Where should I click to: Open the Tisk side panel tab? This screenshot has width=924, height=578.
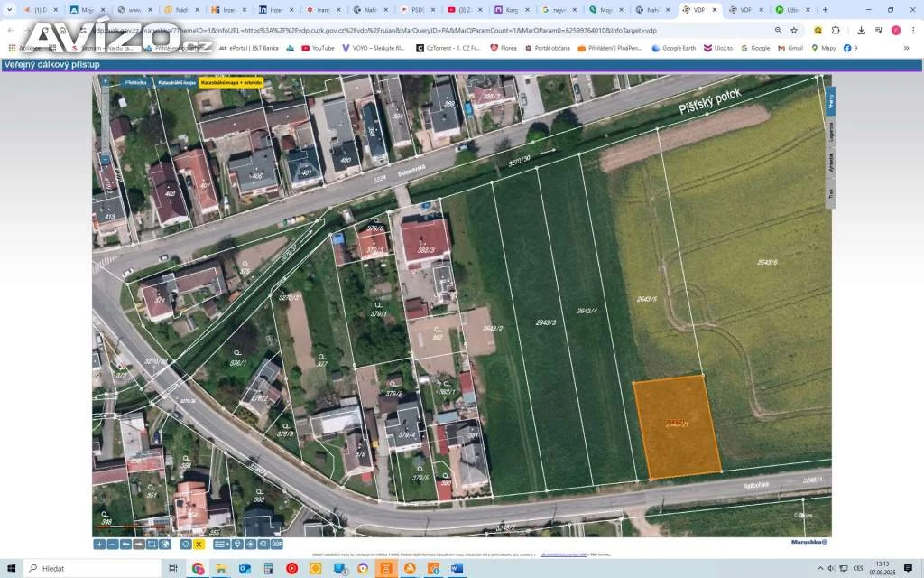coord(830,193)
